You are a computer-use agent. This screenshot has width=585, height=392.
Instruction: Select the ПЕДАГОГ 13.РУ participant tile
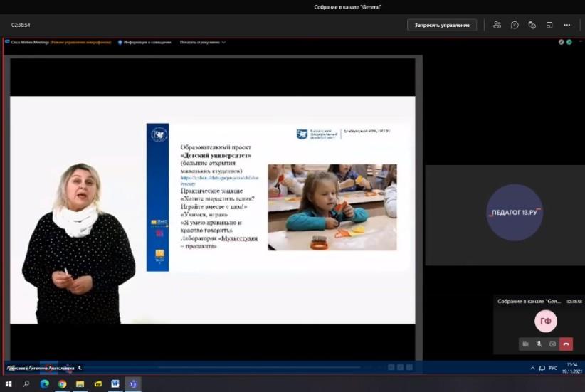tap(505, 213)
